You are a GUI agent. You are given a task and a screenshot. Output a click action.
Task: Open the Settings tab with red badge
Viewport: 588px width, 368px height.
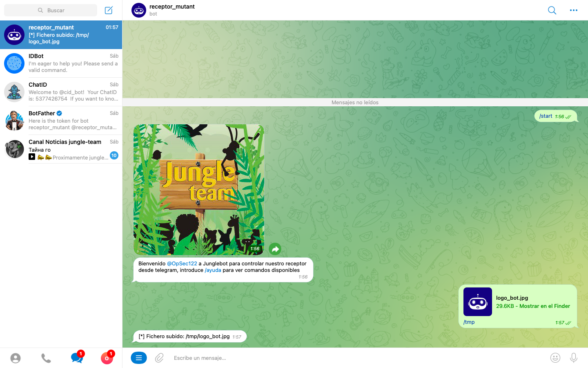(x=107, y=358)
